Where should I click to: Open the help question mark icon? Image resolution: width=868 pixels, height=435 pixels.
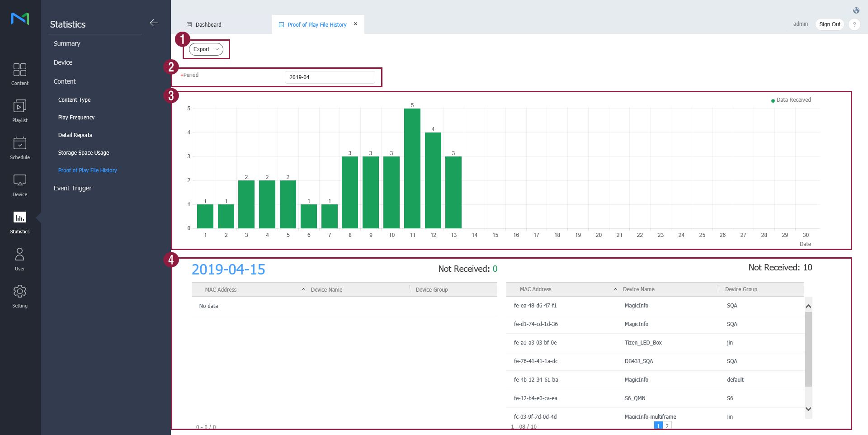coord(854,24)
